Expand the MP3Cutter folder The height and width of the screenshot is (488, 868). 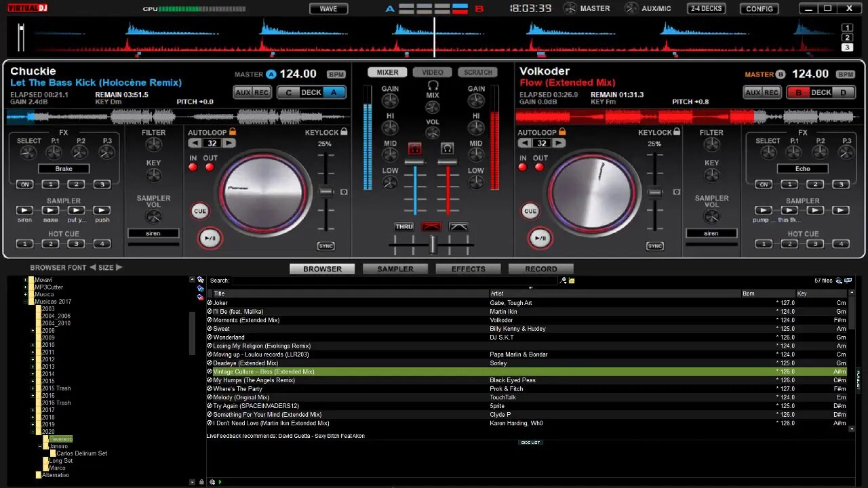point(26,287)
